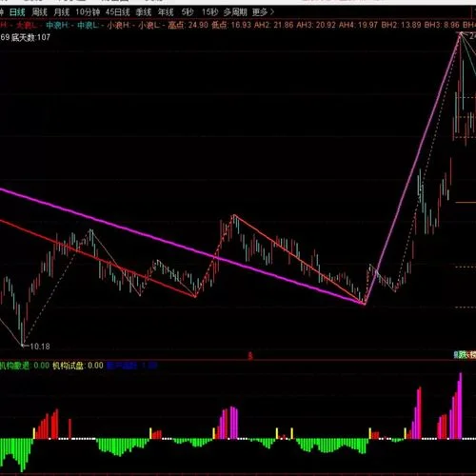Click the red 5 marker on divider
The height and width of the screenshot is (476, 476).
click(x=250, y=356)
